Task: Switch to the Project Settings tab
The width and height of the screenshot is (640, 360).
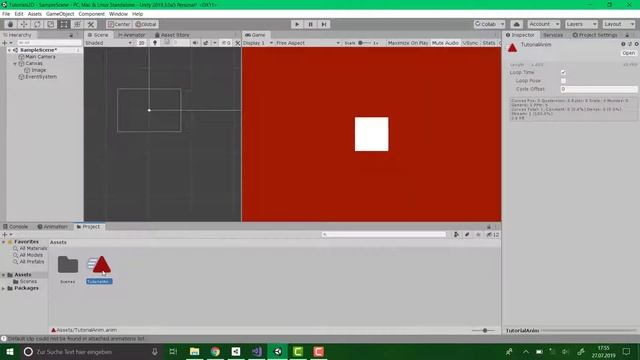Action: pyautogui.click(x=595, y=35)
